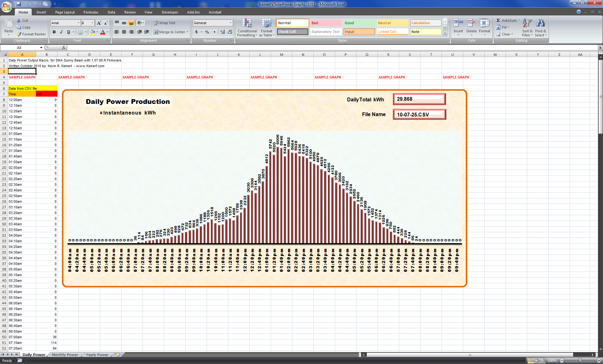Screen dimensions: 603x364
Task: Toggle Italic formatting
Action: click(x=61, y=32)
